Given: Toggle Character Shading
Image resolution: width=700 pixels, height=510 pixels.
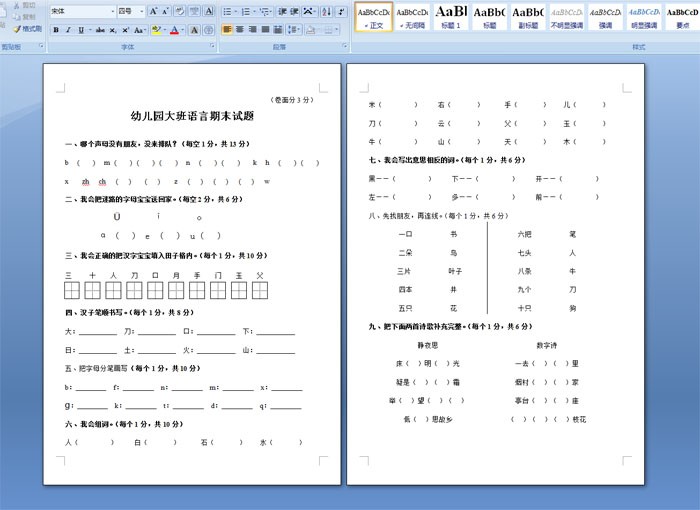Looking at the screenshot, I should 194,30.
